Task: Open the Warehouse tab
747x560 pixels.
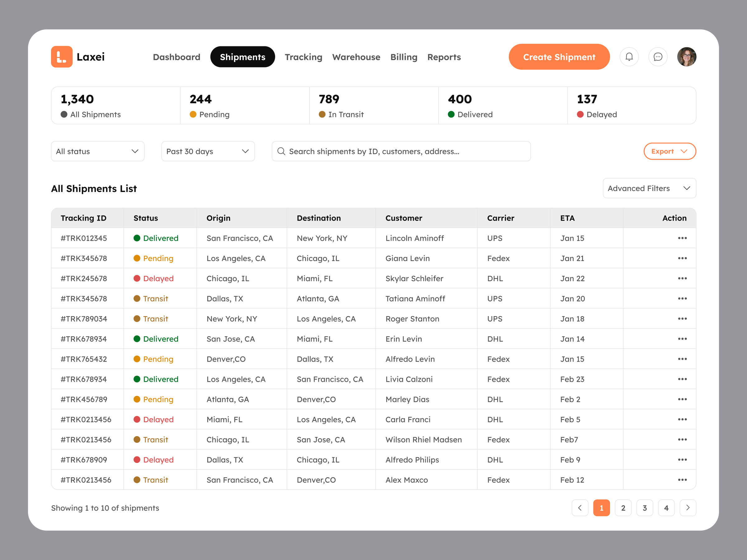Action: point(356,57)
